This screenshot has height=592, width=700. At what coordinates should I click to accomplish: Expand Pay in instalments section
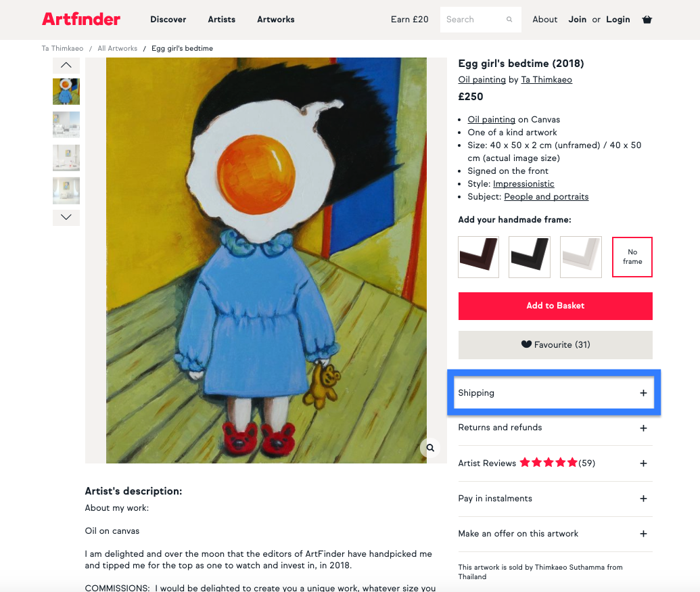click(x=555, y=499)
